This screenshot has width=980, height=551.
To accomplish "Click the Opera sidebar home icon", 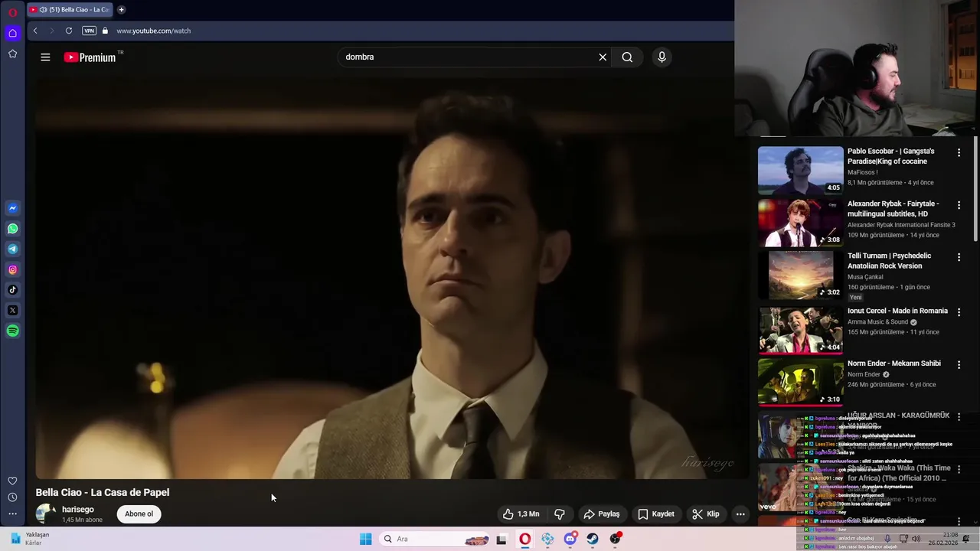I will click(x=12, y=33).
